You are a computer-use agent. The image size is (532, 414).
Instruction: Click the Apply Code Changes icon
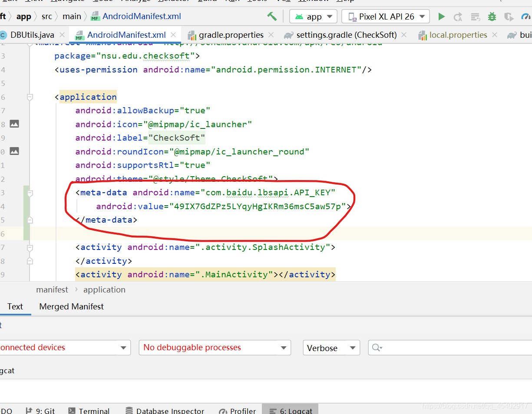[x=476, y=16]
